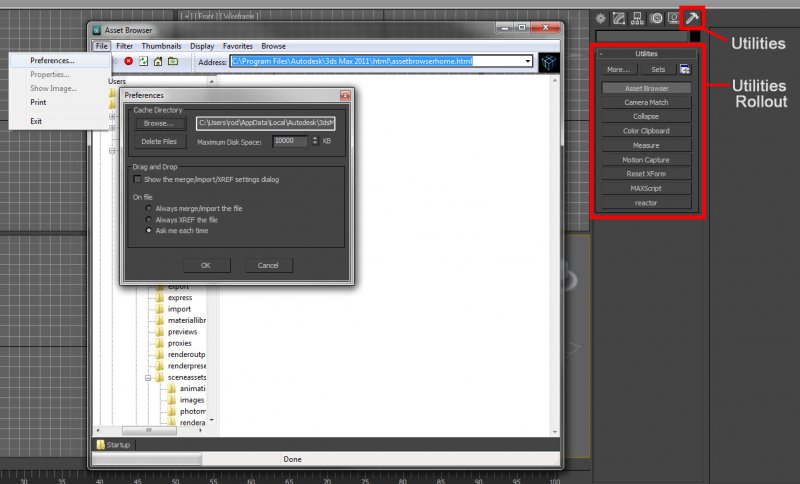Screen dimensions: 800x484
Task: Click the Front viewport label
Action: coord(219,16)
